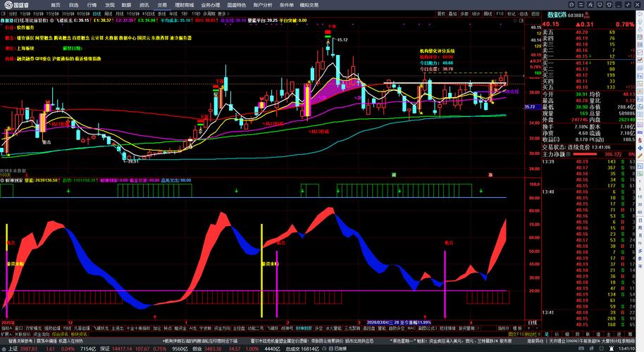The height and width of the screenshot is (352, 644).
Task: Click the 主力净额 red progress bar
Action: pos(584,154)
